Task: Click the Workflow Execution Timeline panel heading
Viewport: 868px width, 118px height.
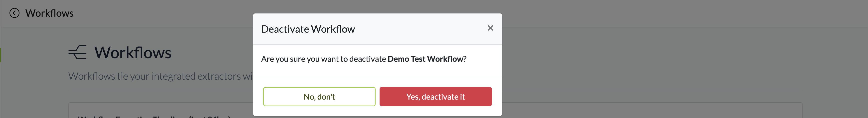Action: tap(154, 116)
